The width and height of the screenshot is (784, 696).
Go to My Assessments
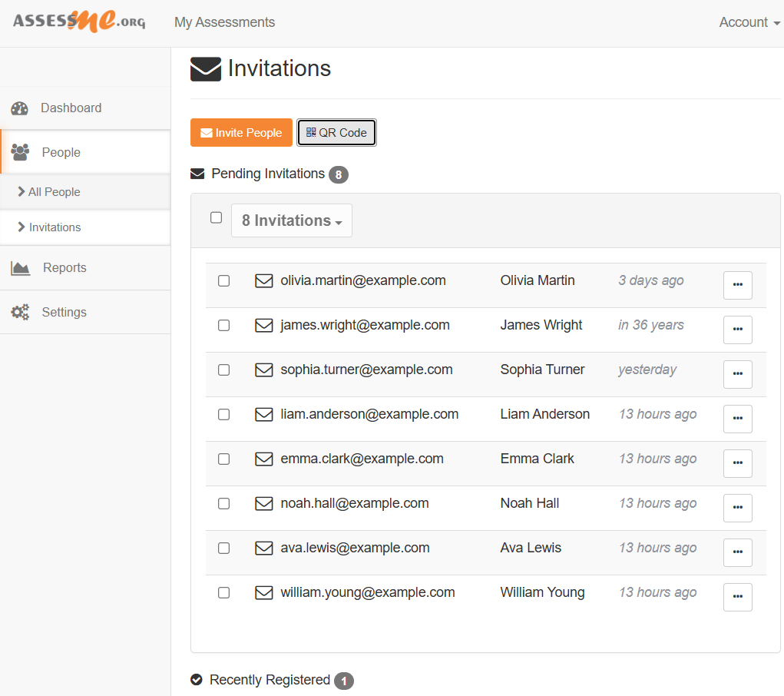(224, 22)
